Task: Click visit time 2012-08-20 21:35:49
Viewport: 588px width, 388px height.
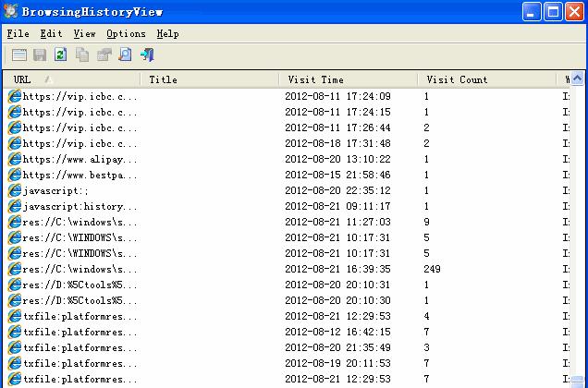Action: pos(337,348)
